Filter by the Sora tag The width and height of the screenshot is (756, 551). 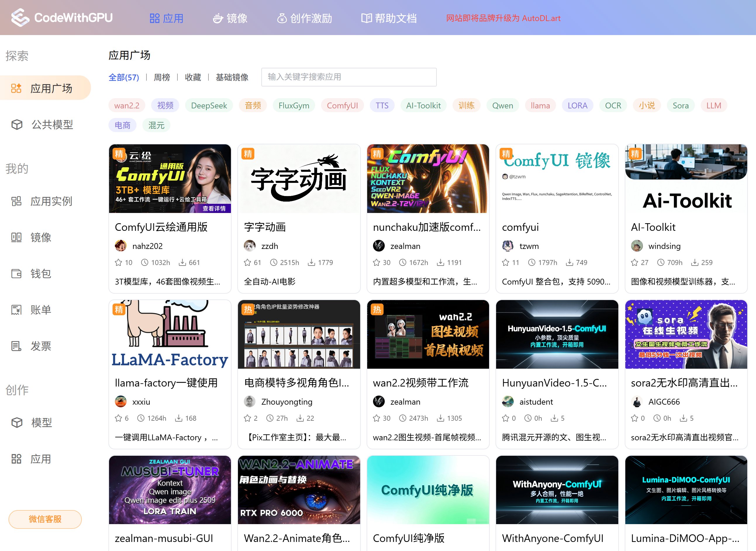point(681,106)
